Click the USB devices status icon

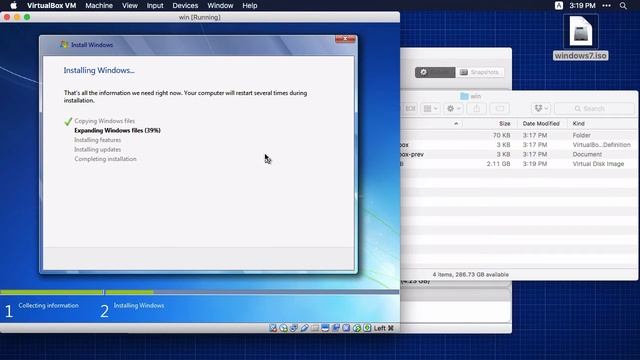(x=304, y=328)
